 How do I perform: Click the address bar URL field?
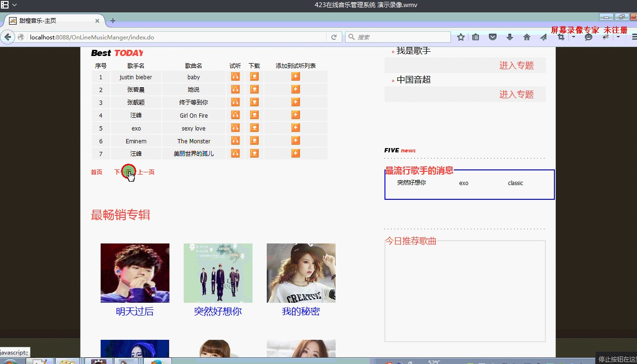177,37
